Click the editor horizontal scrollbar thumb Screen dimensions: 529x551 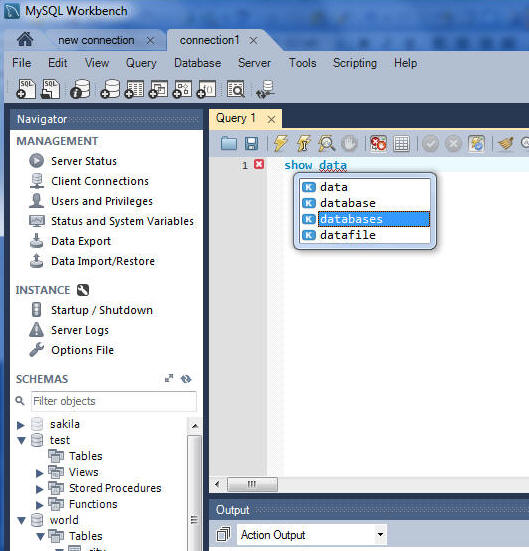tap(252, 484)
